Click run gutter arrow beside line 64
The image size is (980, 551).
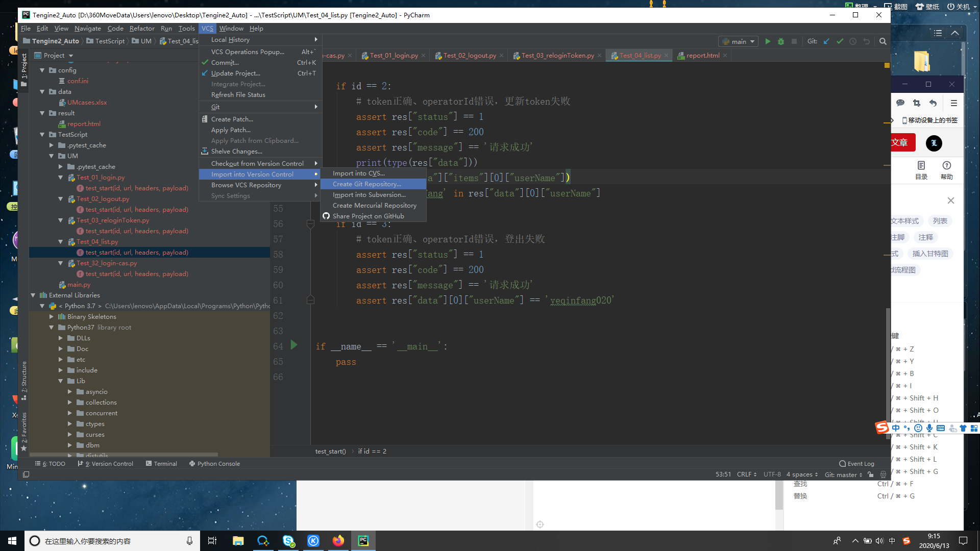pyautogui.click(x=294, y=345)
